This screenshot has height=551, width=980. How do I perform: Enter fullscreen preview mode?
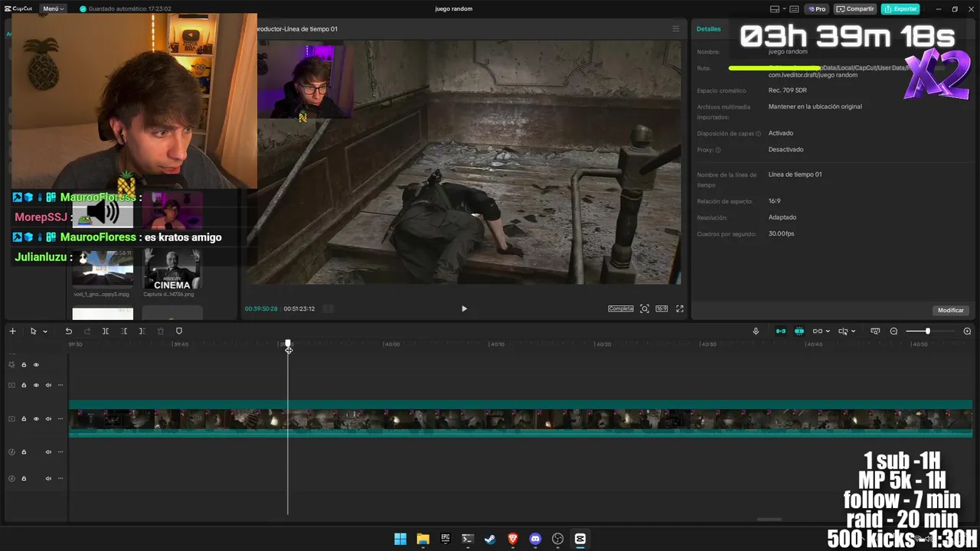(x=680, y=309)
